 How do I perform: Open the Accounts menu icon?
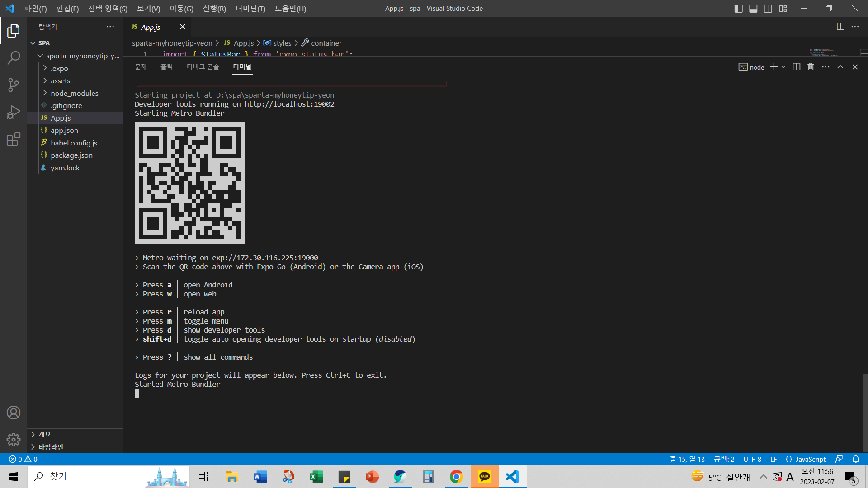[x=14, y=413]
